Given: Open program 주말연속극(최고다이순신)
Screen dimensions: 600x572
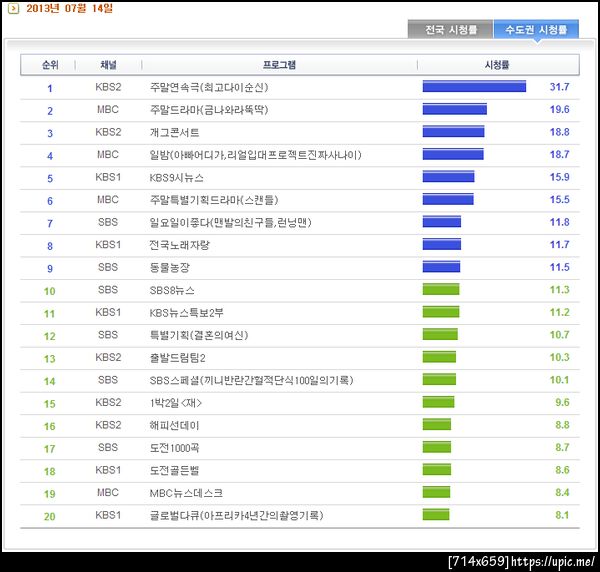Looking at the screenshot, I should point(209,88).
